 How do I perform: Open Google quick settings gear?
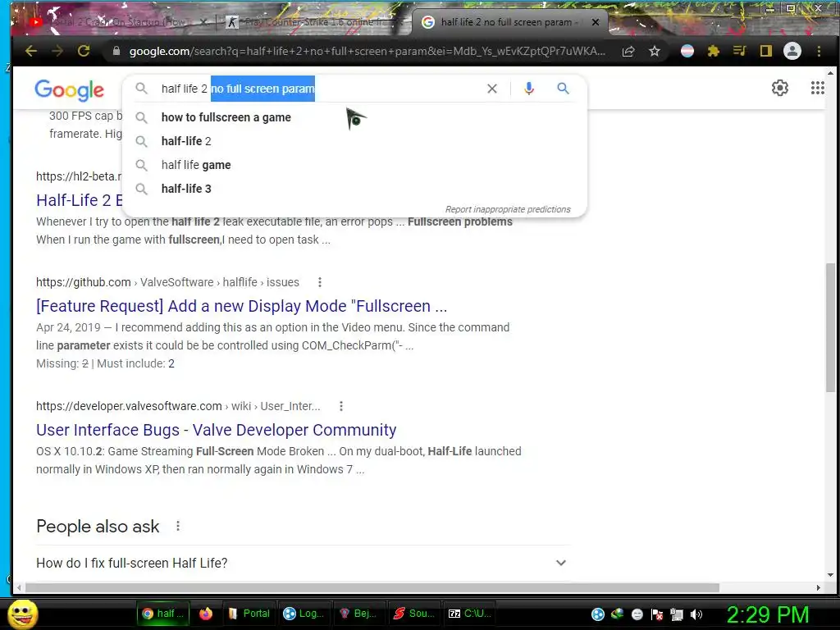pos(780,88)
